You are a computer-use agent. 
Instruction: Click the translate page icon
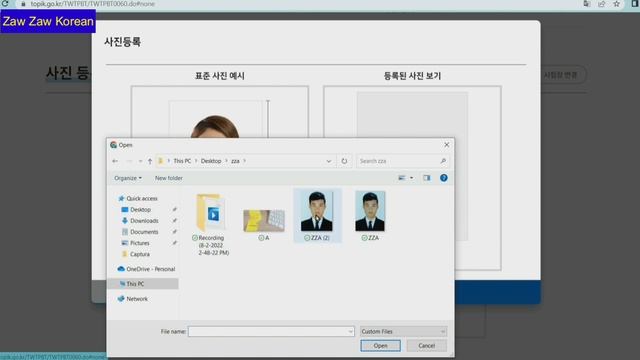pyautogui.click(x=587, y=4)
